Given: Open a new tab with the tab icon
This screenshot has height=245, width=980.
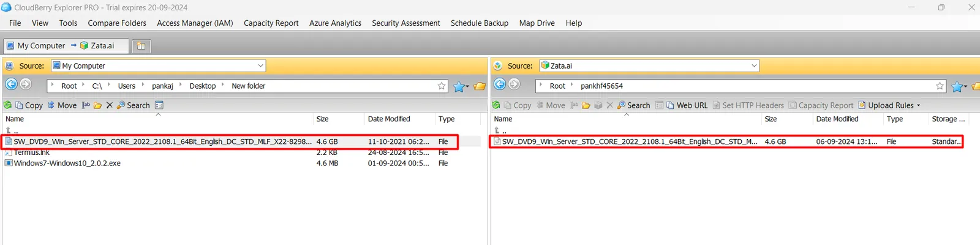Looking at the screenshot, I should click(141, 46).
